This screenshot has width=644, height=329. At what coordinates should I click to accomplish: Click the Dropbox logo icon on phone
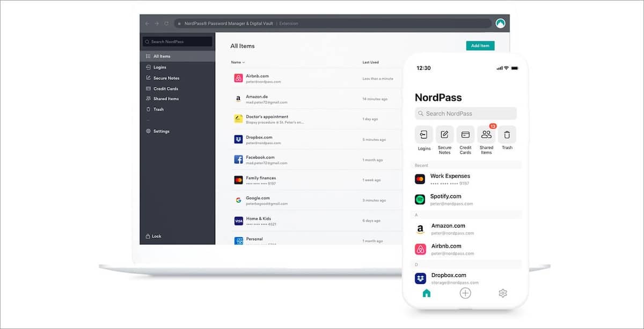420,278
